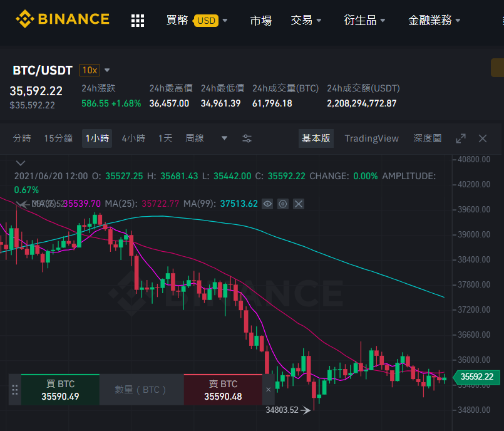Close the quick order widget
This screenshot has width=504, height=431.
269,390
